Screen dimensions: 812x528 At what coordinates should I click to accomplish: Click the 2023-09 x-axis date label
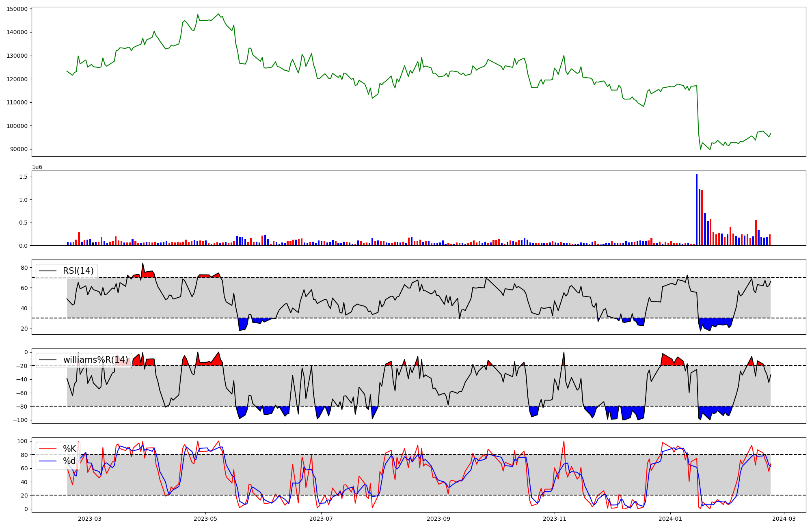438,518
